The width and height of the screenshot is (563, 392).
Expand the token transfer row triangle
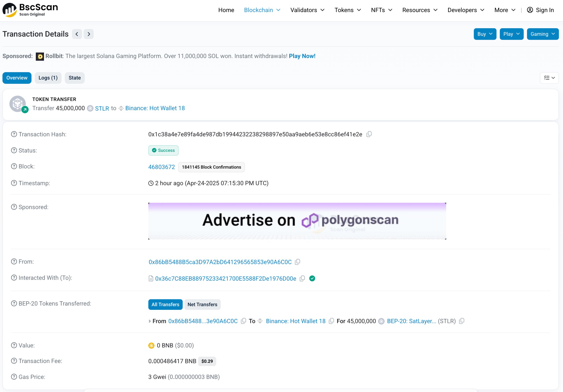click(x=150, y=321)
